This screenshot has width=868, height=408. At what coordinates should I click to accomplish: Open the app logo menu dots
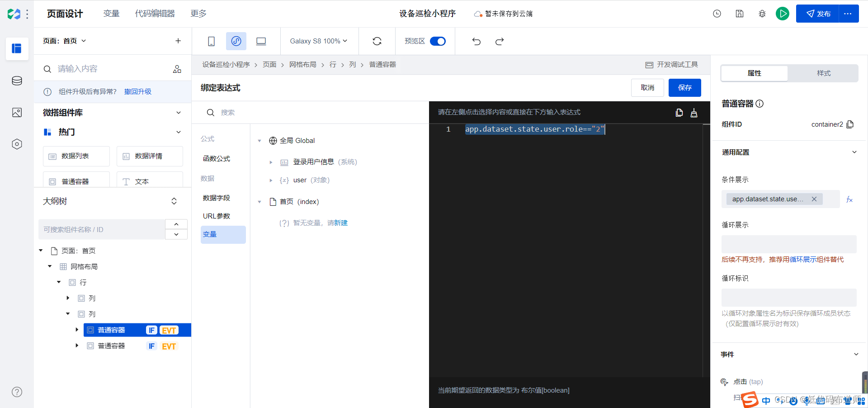pos(27,14)
